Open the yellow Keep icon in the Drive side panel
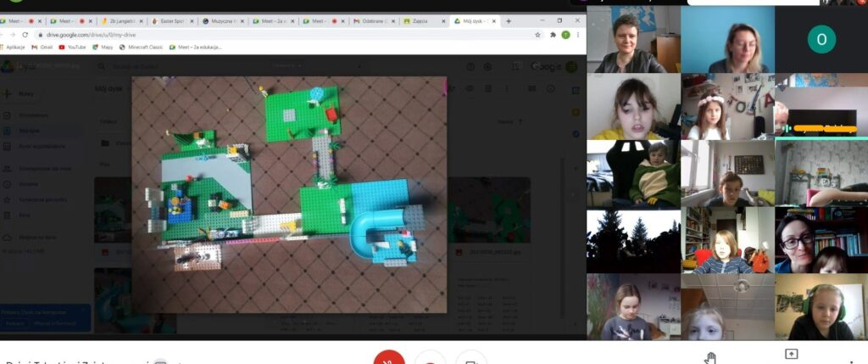 pos(576,112)
